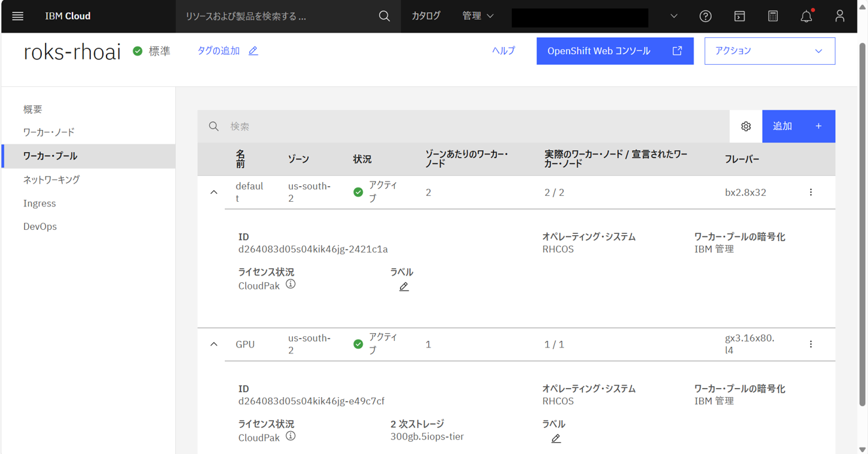Collapse the default worker pool row
Viewport: 868px width, 454px height.
pos(214,193)
